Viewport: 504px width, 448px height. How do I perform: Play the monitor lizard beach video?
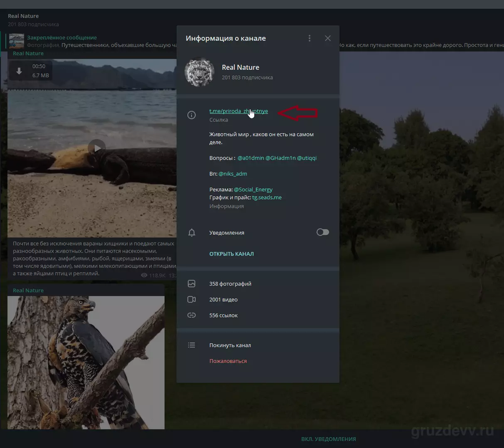pyautogui.click(x=97, y=148)
